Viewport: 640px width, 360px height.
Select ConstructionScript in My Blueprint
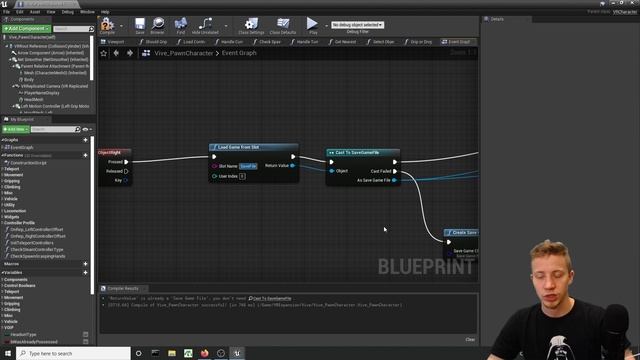pyautogui.click(x=28, y=163)
